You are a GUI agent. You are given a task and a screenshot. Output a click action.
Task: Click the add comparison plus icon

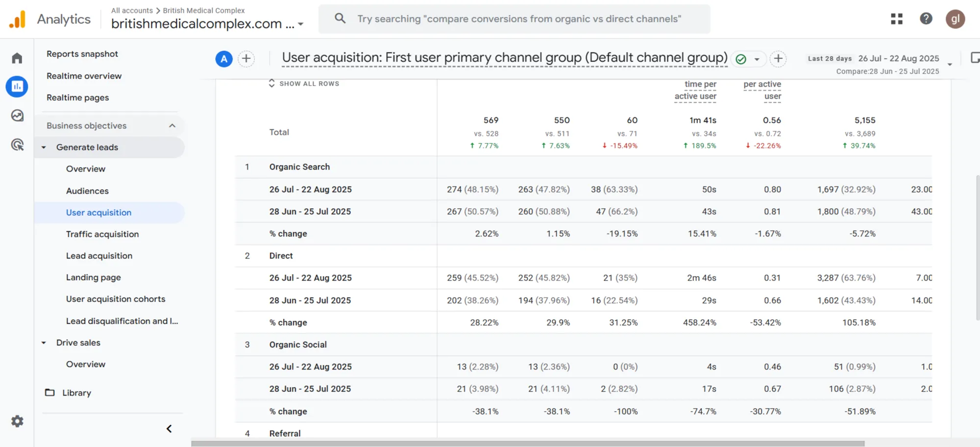click(x=246, y=59)
